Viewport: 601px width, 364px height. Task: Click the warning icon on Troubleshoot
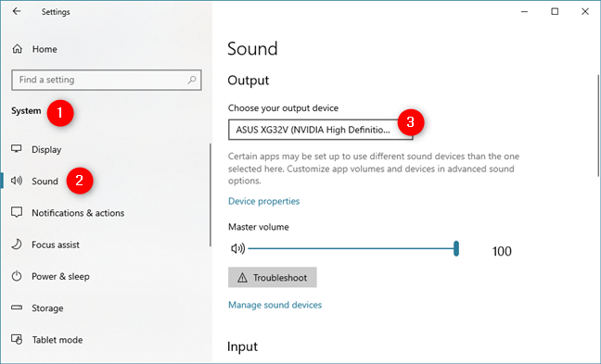[x=242, y=278]
